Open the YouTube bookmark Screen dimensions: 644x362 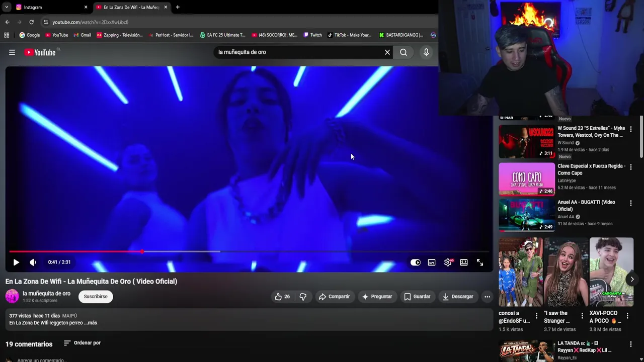click(x=57, y=35)
